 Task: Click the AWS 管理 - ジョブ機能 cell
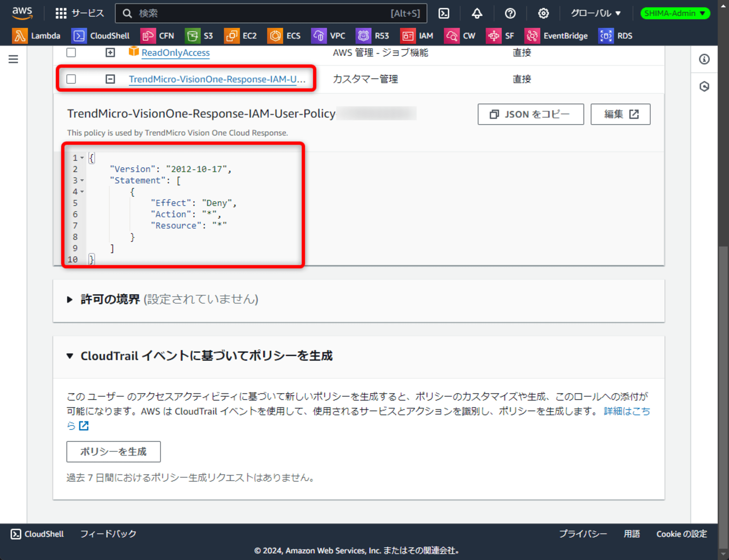pyautogui.click(x=381, y=53)
